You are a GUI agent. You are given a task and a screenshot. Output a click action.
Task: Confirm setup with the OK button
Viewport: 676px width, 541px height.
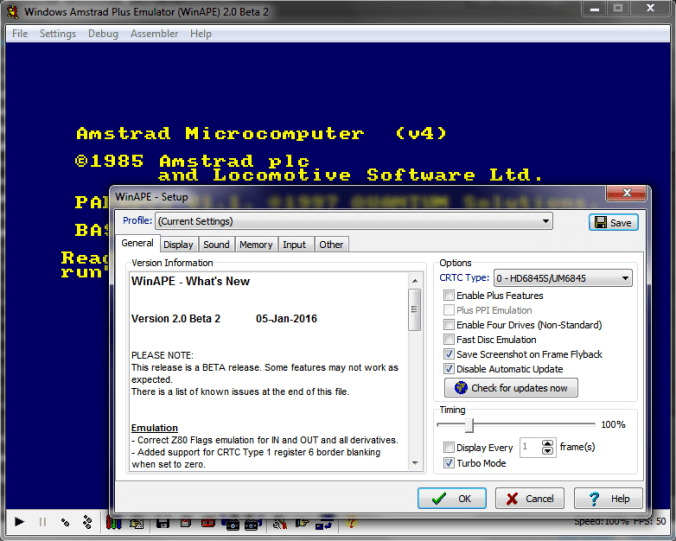click(451, 498)
